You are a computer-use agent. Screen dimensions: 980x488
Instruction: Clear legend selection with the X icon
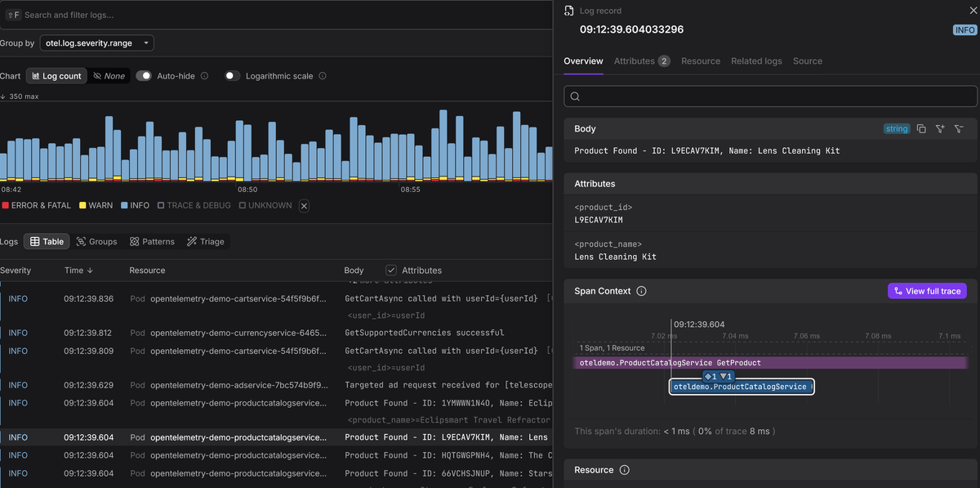coord(304,206)
